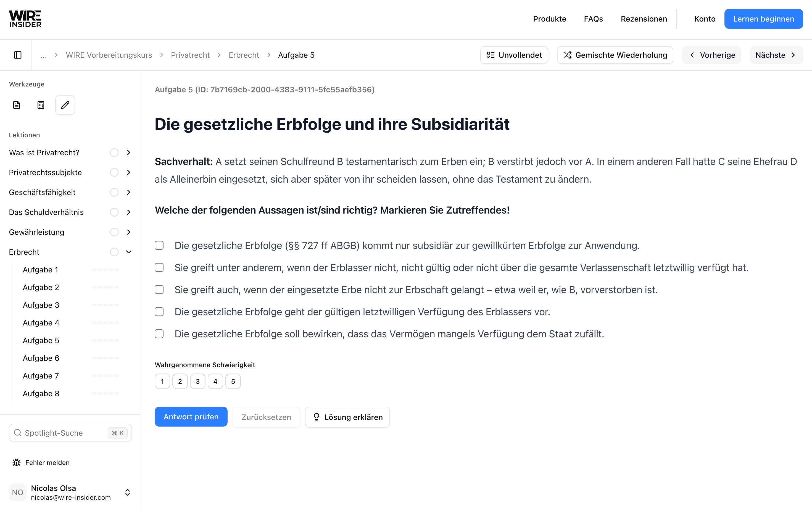Open the user account switcher chevrons
Image resolution: width=812 pixels, height=510 pixels.
pyautogui.click(x=128, y=492)
